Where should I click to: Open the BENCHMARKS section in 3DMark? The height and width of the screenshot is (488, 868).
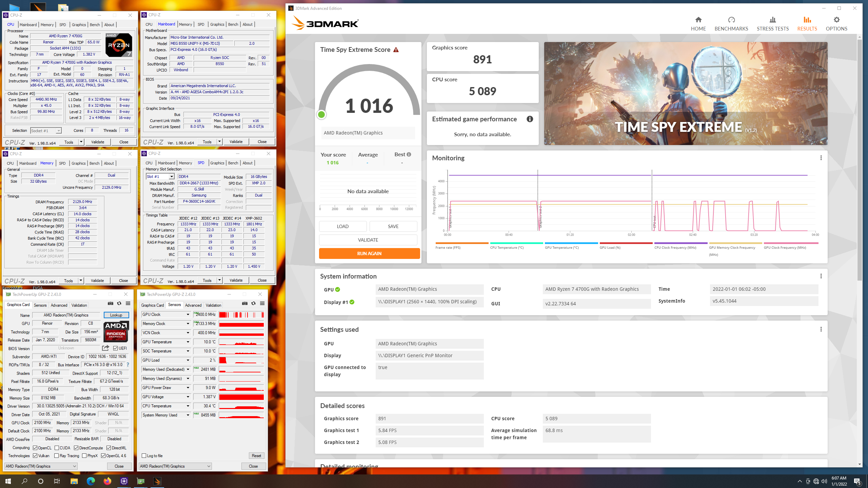pos(731,24)
